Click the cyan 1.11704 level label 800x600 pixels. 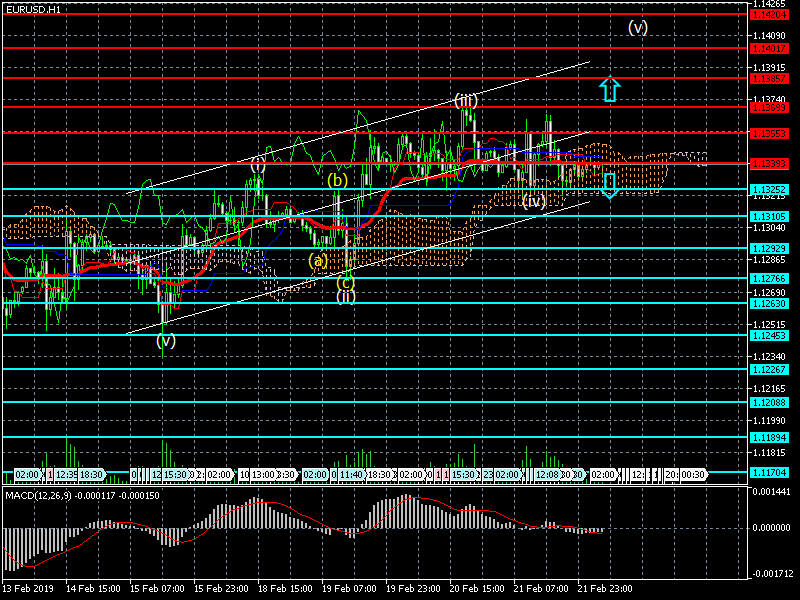point(769,472)
